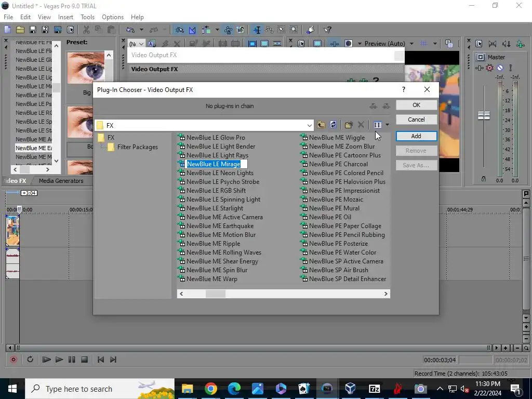The height and width of the screenshot is (399, 532).
Task: Click the Paste clipboard icon
Action: 111,30
